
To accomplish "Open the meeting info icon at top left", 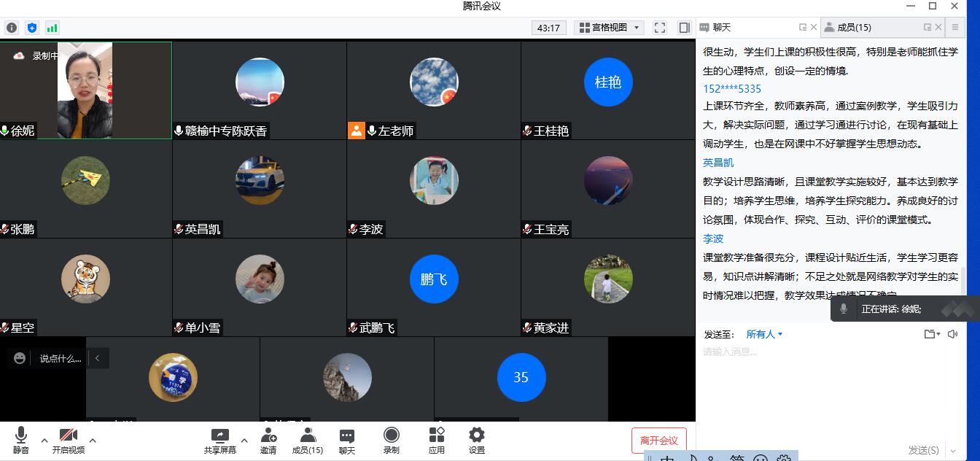I will click(12, 27).
